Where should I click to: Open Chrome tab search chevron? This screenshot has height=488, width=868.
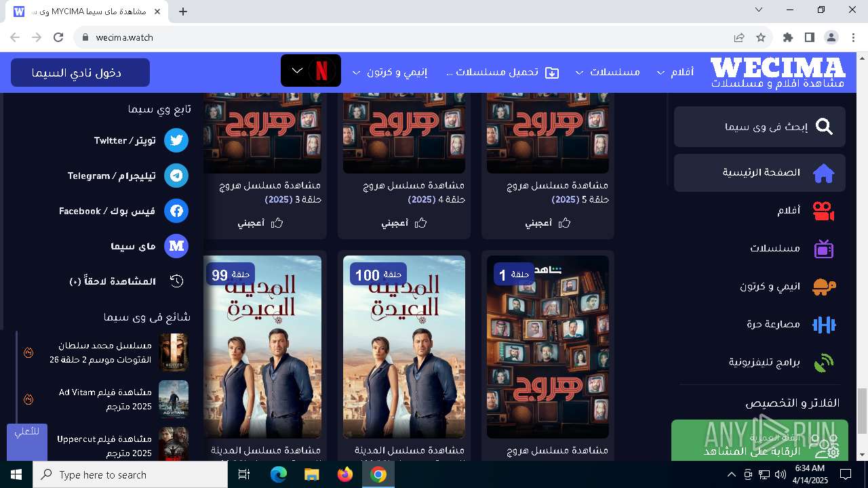[759, 9]
